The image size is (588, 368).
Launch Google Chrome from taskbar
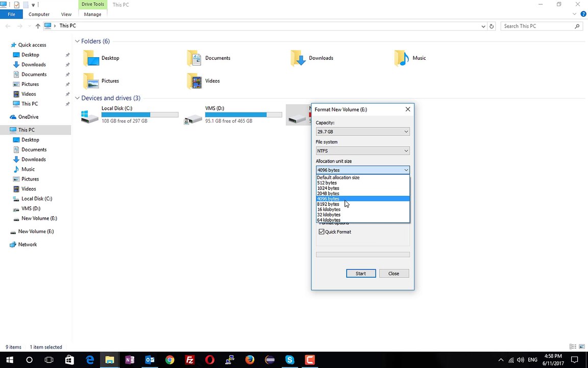pyautogui.click(x=170, y=360)
